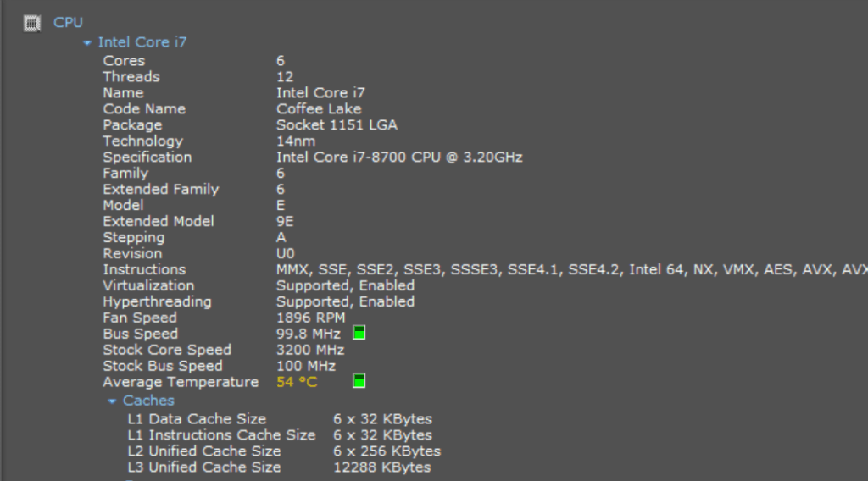The height and width of the screenshot is (481, 868).
Task: Select the Cores row label
Action: click(x=124, y=61)
